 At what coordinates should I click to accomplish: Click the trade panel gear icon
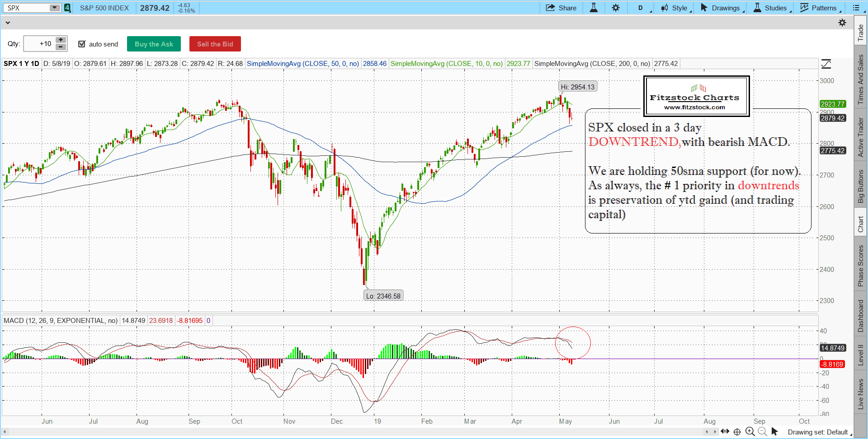842,23
